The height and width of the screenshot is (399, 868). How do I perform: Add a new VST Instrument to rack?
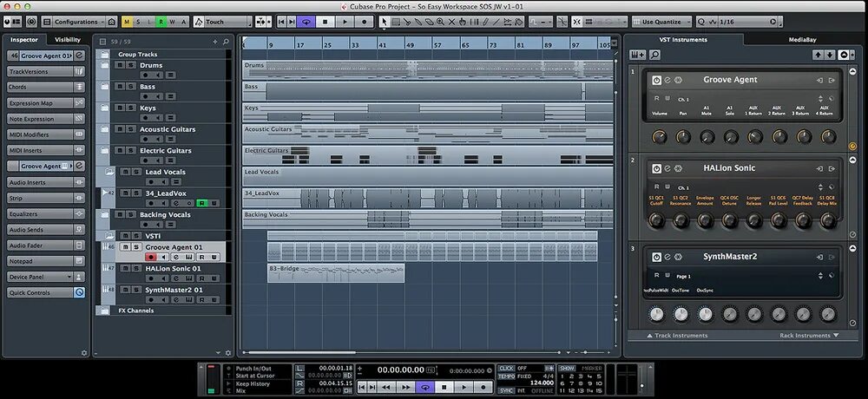click(x=637, y=55)
